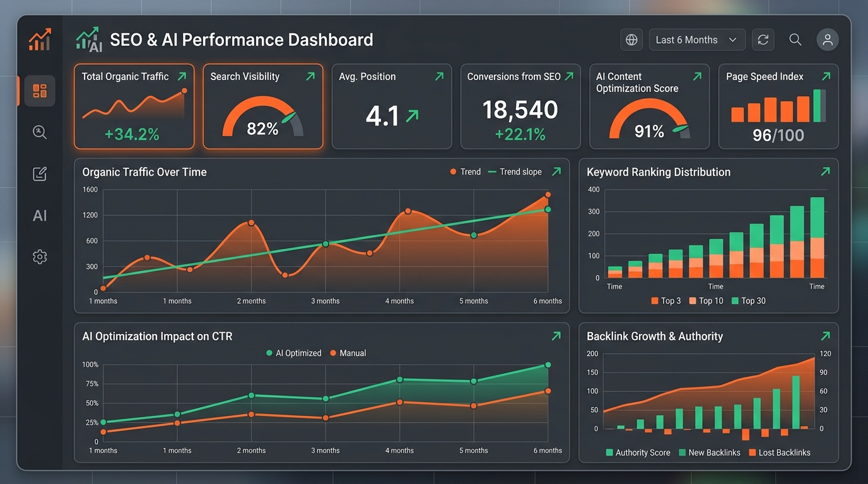Click the 4.1 average position value

pos(382,116)
